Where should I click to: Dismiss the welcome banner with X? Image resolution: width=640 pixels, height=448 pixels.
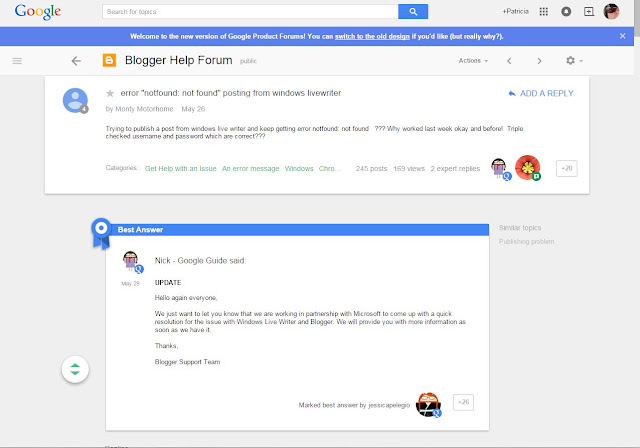(x=622, y=36)
